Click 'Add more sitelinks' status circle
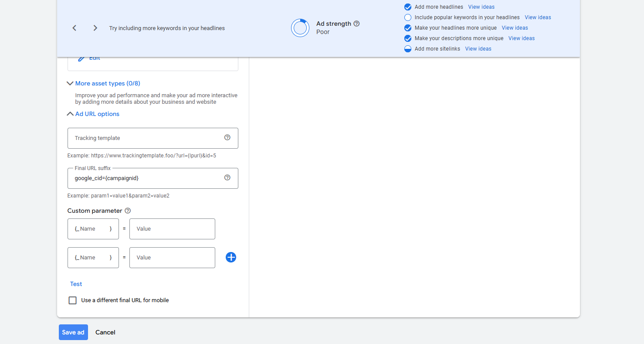The height and width of the screenshot is (344, 644). tap(408, 49)
